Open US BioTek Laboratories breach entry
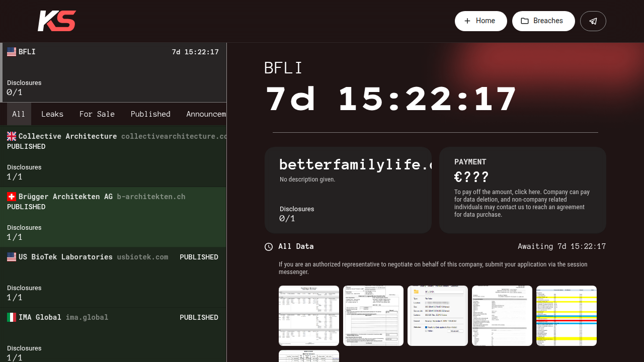The image size is (644, 362). (x=113, y=277)
